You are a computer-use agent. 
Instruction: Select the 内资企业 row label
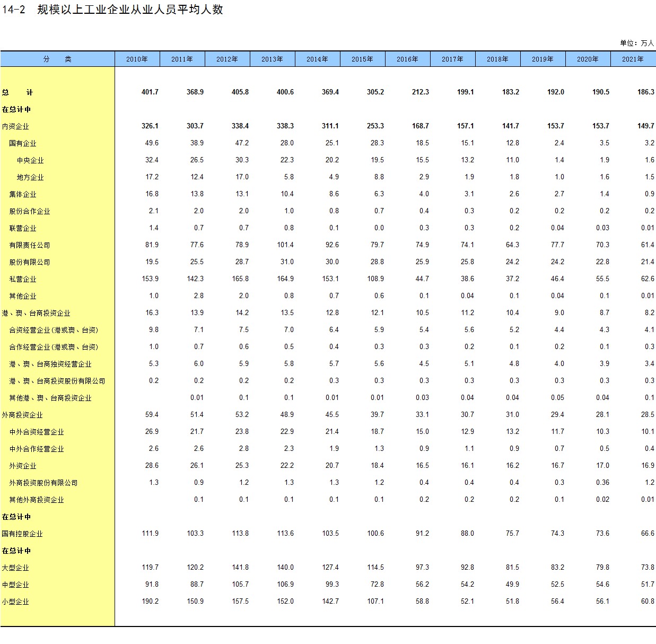(15, 126)
